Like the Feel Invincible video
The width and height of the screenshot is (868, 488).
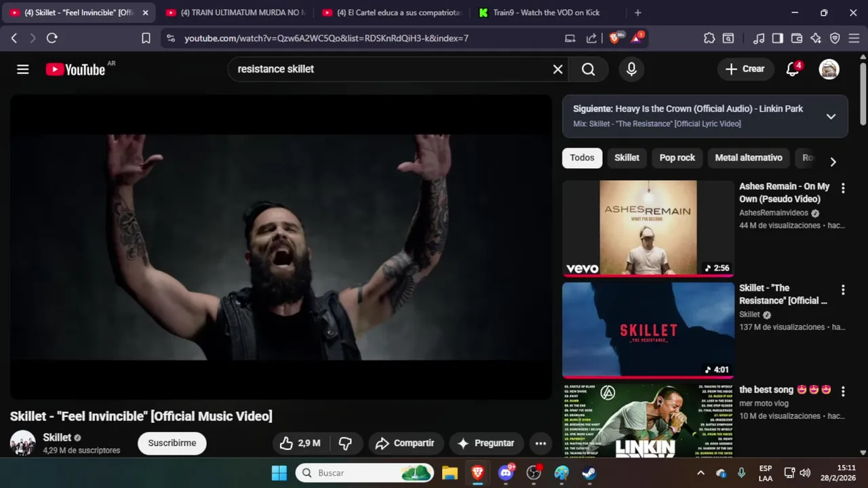(x=300, y=443)
